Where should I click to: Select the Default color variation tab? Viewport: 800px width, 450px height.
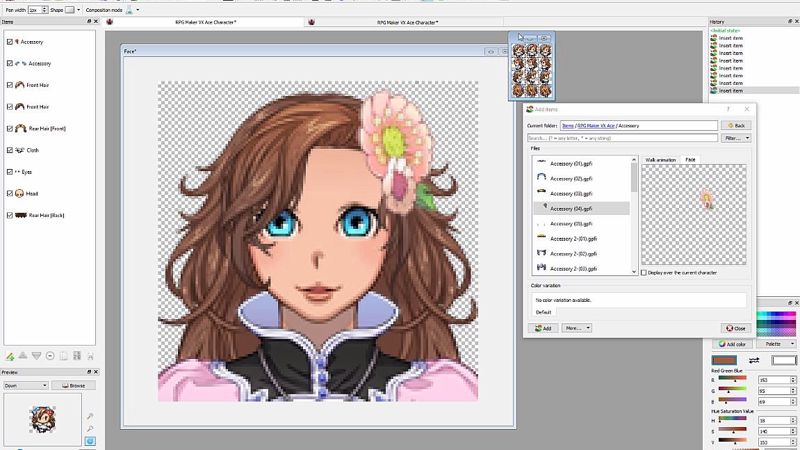pyautogui.click(x=543, y=312)
